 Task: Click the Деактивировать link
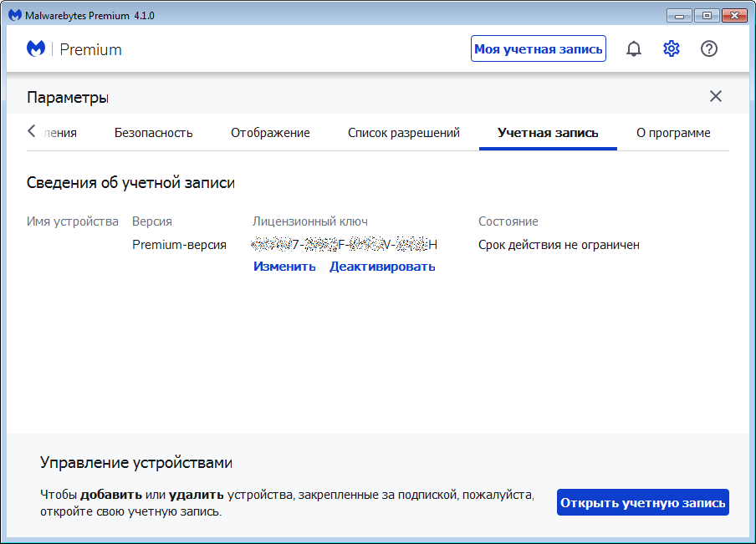(382, 267)
